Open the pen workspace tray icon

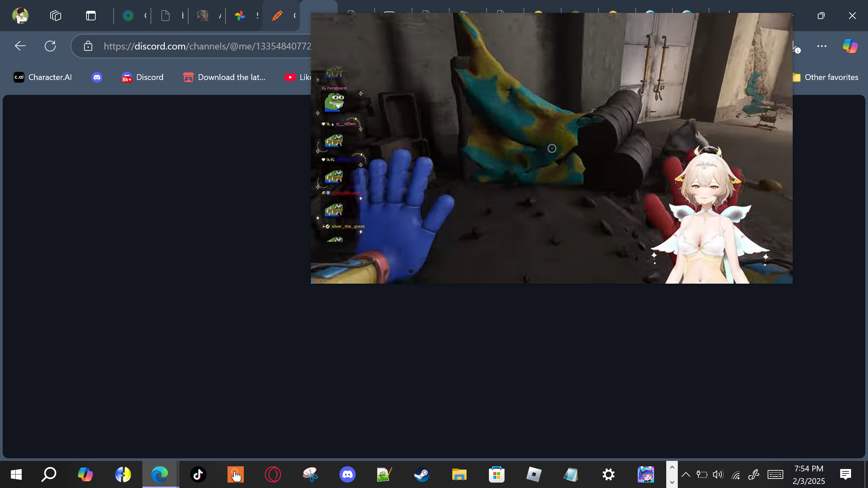[x=753, y=474]
